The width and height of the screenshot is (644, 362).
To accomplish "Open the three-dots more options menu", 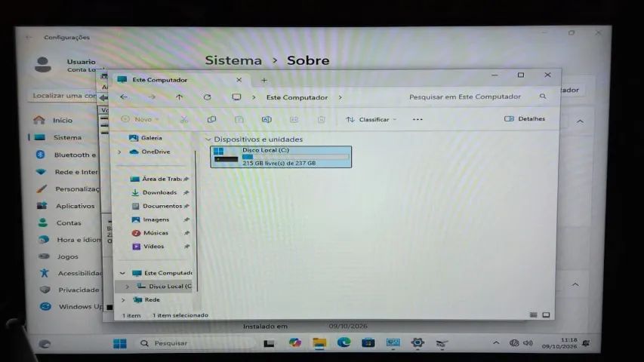I will coord(418,119).
